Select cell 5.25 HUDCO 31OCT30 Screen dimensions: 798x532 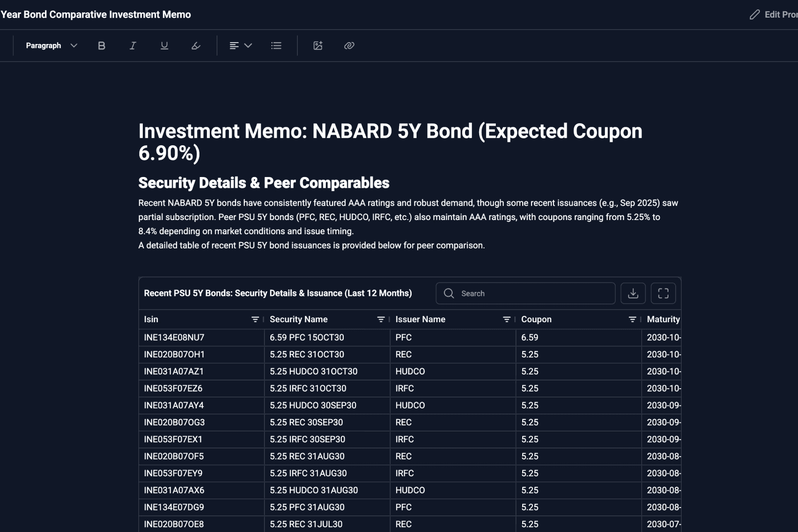pos(327,372)
